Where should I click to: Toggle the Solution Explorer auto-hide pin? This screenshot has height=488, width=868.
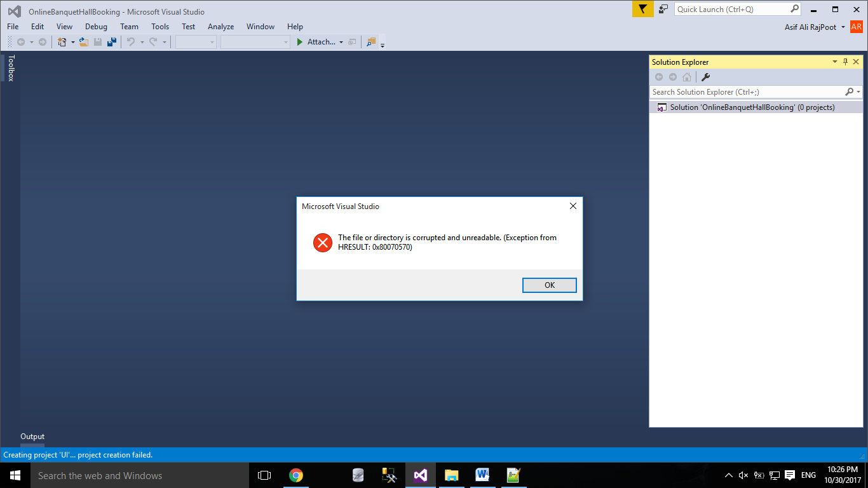(x=845, y=62)
